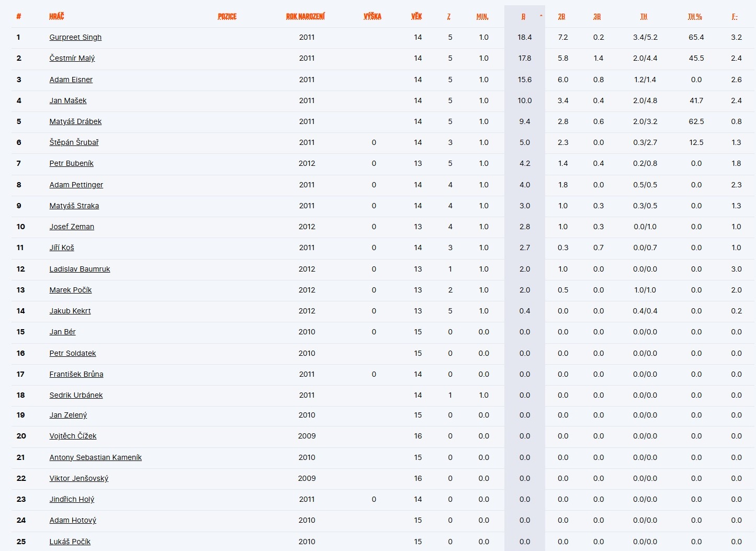Click the VÝŠKA column header
Screen dimensions: 756x551
[x=373, y=16]
